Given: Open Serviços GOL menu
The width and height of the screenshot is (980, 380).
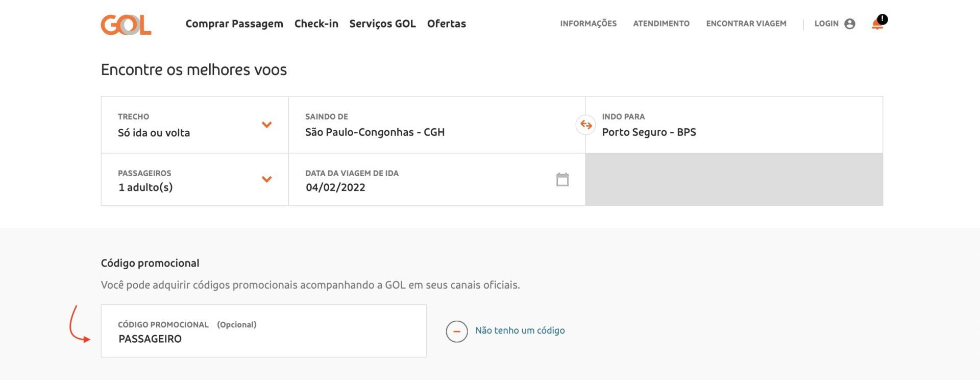Looking at the screenshot, I should pyautogui.click(x=383, y=23).
